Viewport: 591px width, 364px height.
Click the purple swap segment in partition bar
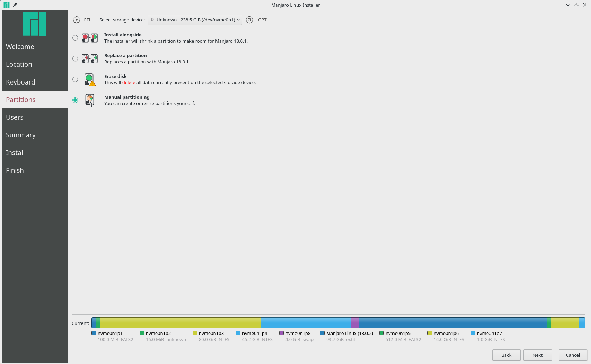[x=355, y=323]
